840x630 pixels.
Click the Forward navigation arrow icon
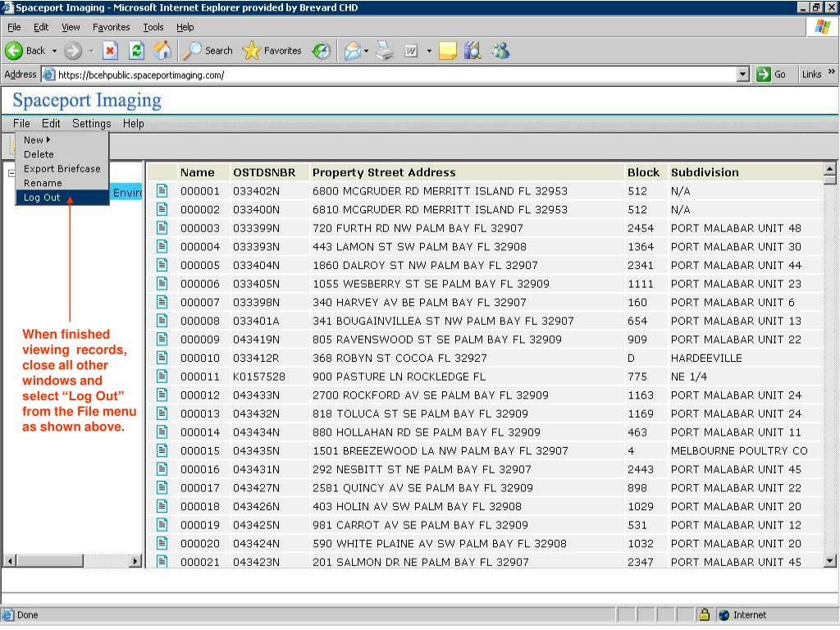click(73, 51)
